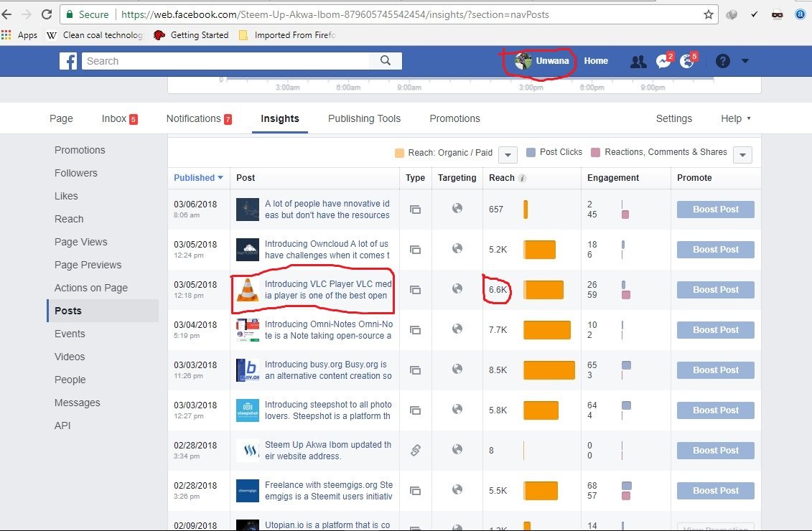Select API in the Insights sidebar
This screenshot has height=531, width=812.
pos(62,426)
